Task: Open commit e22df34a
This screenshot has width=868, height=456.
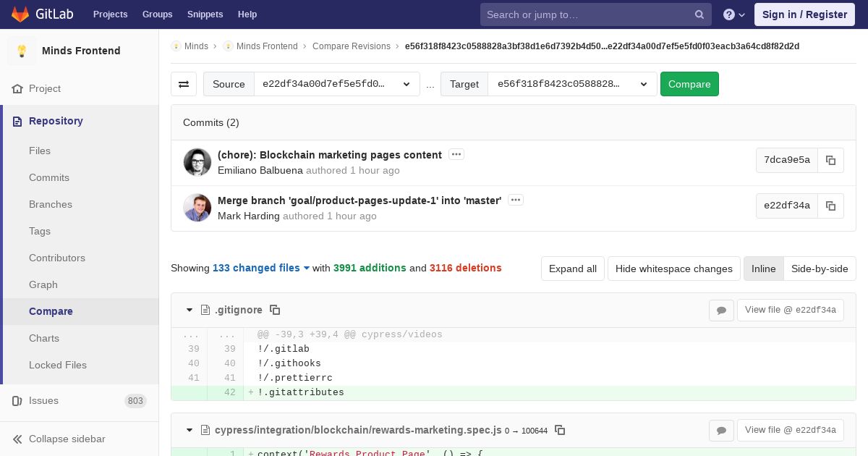Action: pos(787,206)
